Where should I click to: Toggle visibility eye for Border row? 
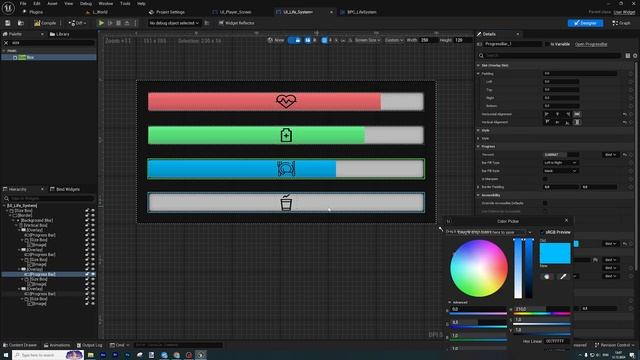(x=93, y=216)
